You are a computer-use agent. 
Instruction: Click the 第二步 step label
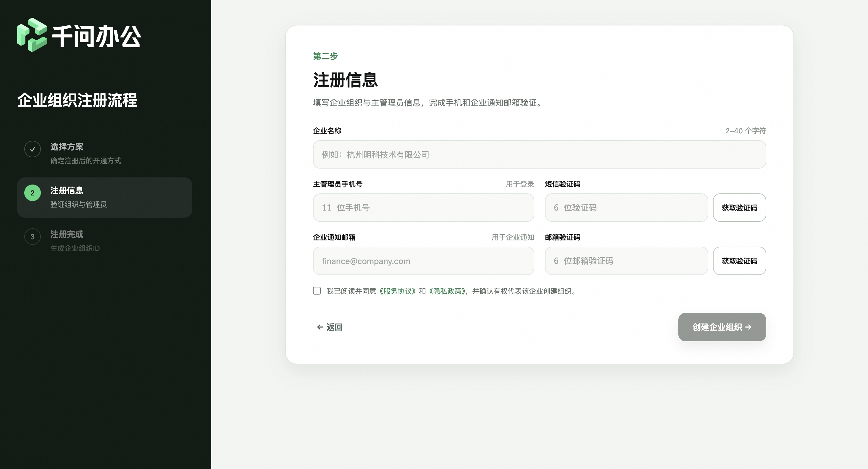(325, 56)
